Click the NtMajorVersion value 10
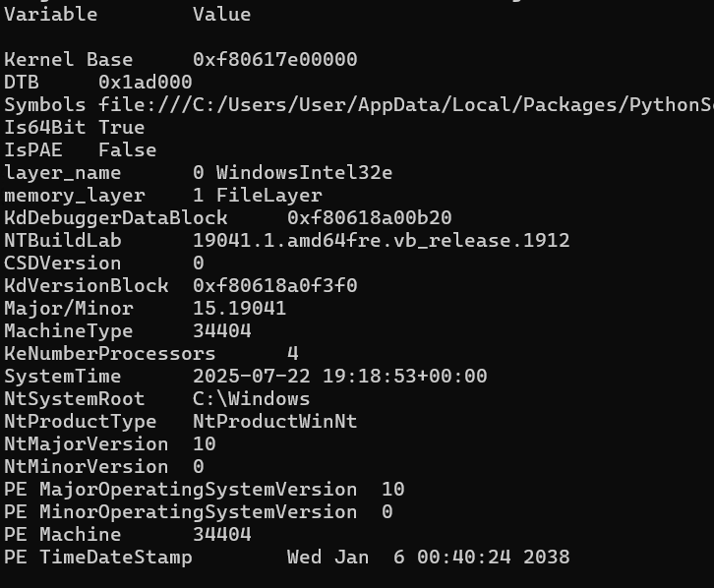Image resolution: width=714 pixels, height=588 pixels. 205,444
